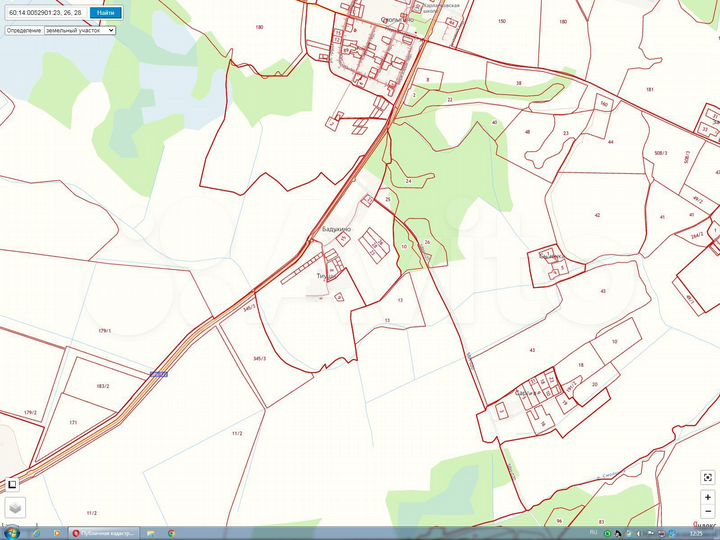The width and height of the screenshot is (720, 540).
Task: Select parcel labeled 48
Action: (528, 132)
